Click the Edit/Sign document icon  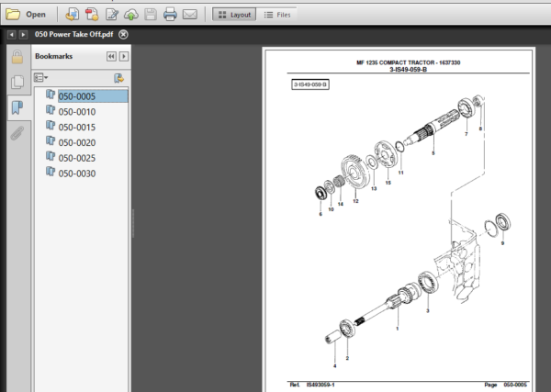point(112,15)
